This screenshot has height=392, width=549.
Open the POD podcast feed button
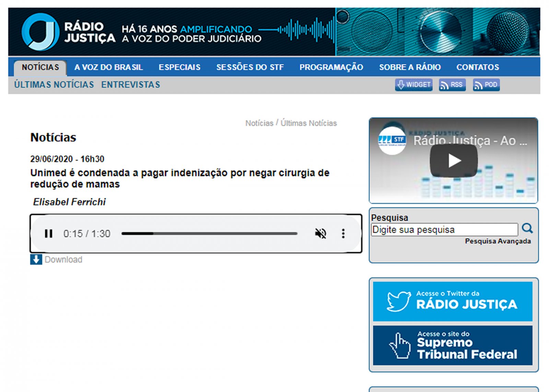tap(486, 85)
